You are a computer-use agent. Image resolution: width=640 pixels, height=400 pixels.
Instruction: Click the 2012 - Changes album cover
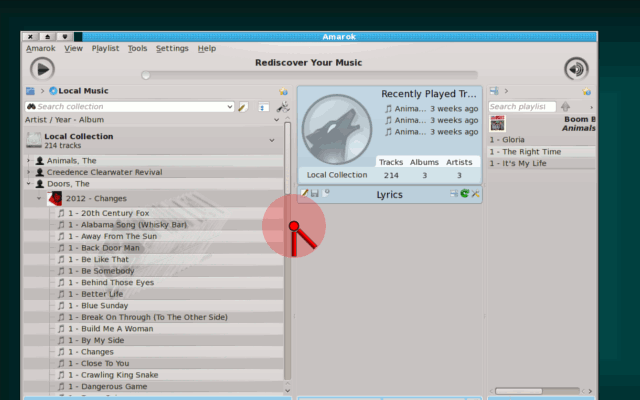pyautogui.click(x=55, y=198)
